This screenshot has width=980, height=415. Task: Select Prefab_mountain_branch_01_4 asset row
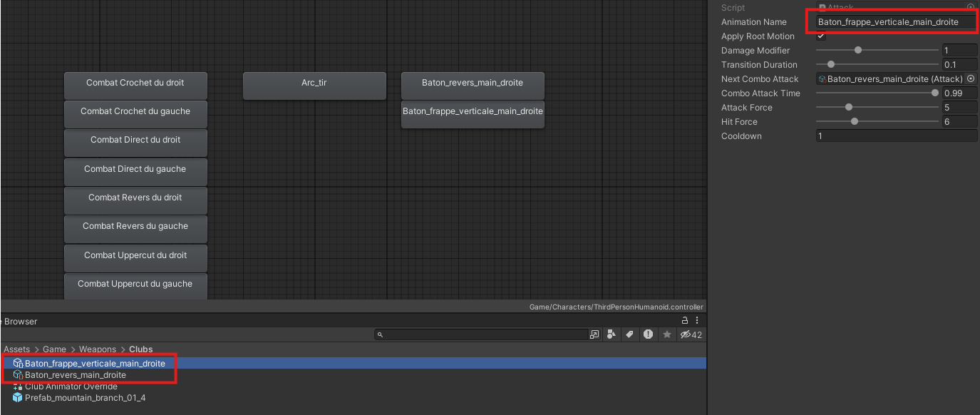(354, 398)
